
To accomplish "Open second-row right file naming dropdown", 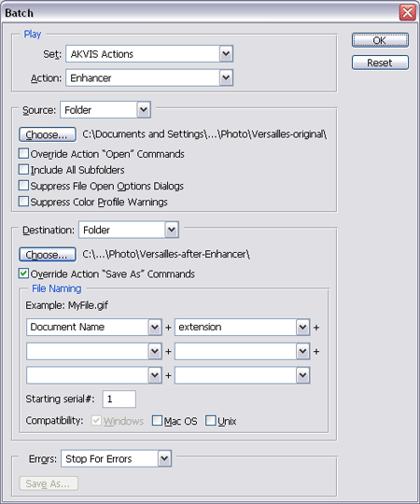I will point(243,351).
